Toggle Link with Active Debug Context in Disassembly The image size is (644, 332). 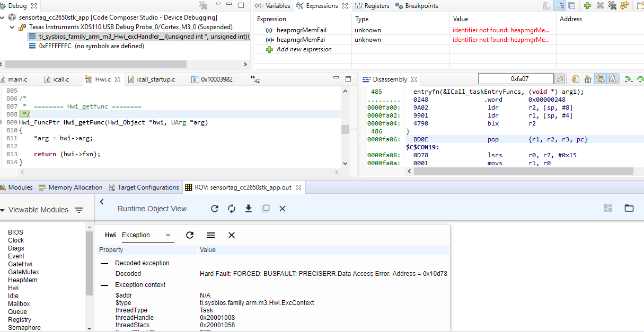click(x=600, y=79)
